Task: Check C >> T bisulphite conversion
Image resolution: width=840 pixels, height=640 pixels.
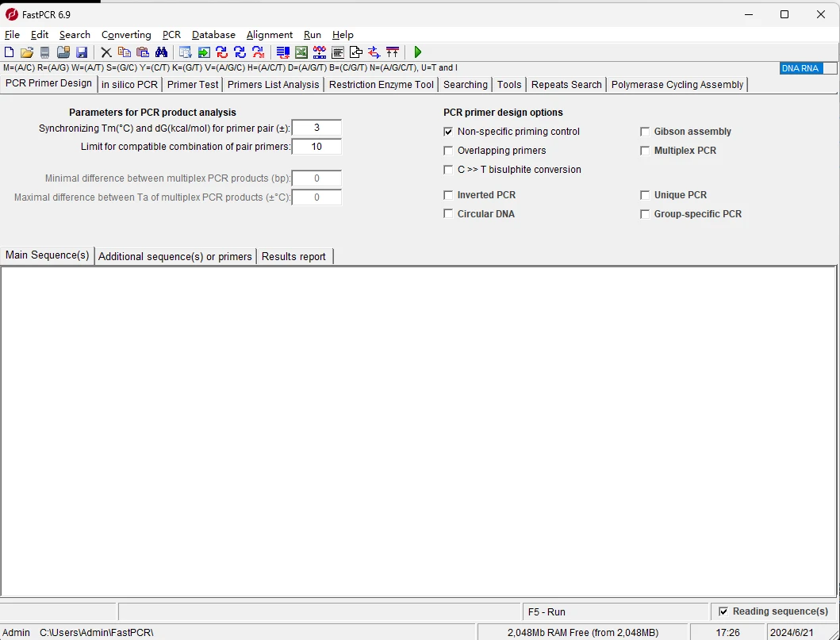Action: (x=448, y=170)
